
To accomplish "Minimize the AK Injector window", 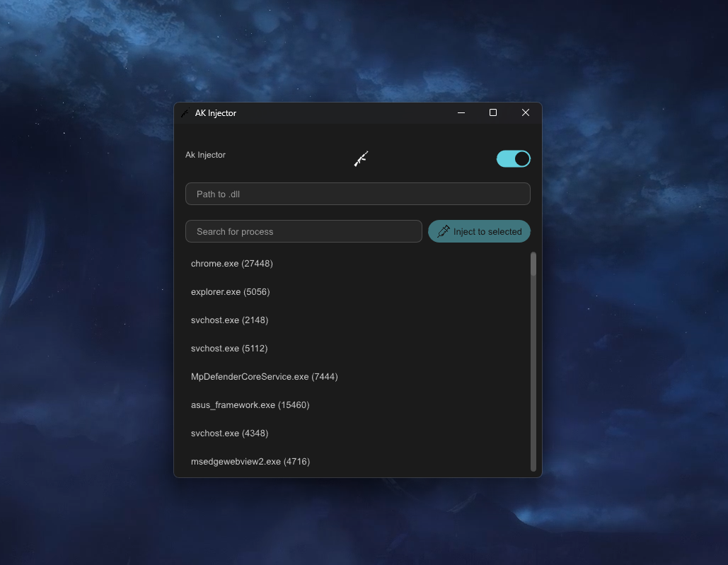I will 461,112.
